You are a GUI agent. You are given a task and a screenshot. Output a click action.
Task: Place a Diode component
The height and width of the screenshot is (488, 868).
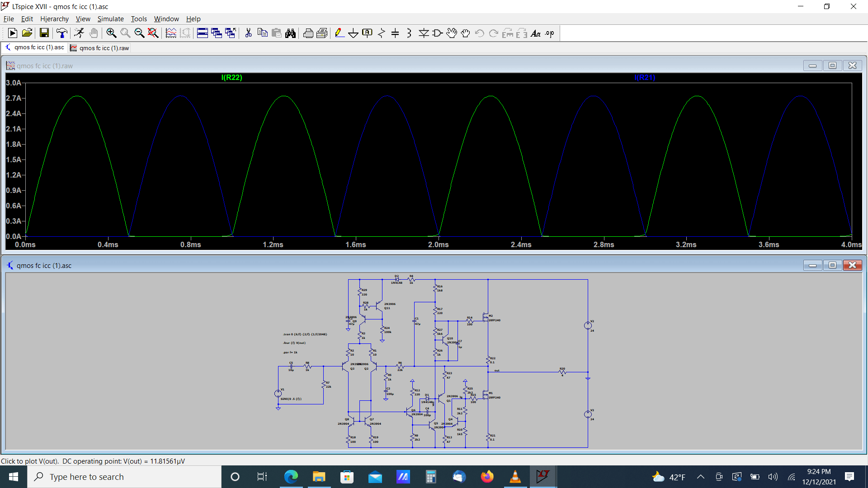(424, 33)
